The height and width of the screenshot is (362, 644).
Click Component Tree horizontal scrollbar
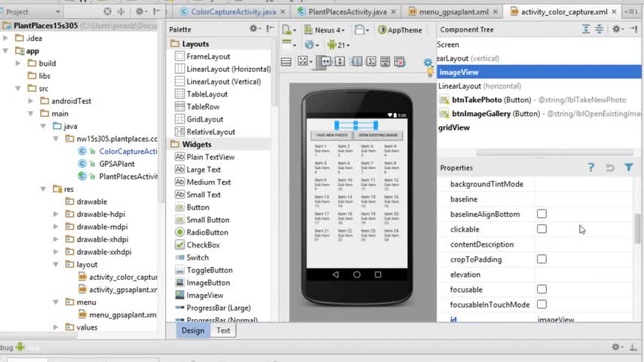pos(554,152)
